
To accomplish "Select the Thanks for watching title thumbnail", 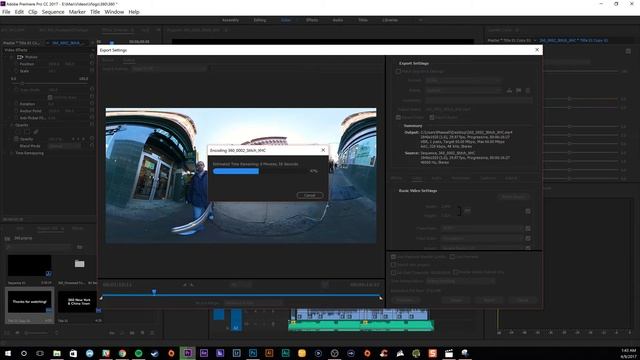I will 29,302.
